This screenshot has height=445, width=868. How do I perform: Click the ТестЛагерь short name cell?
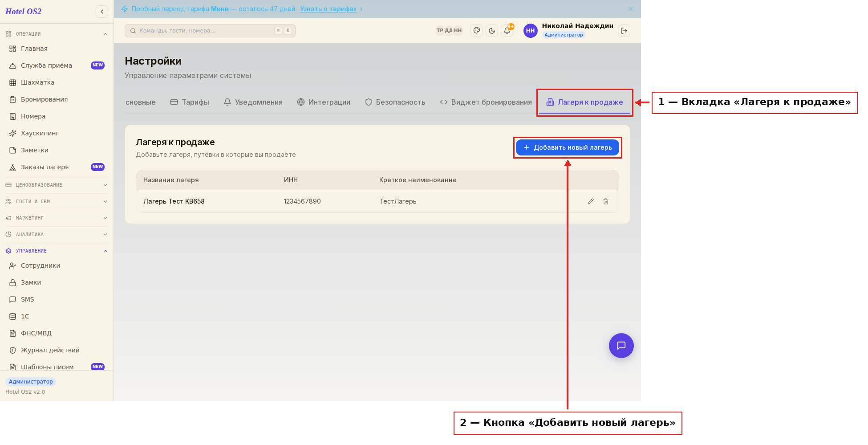point(398,201)
